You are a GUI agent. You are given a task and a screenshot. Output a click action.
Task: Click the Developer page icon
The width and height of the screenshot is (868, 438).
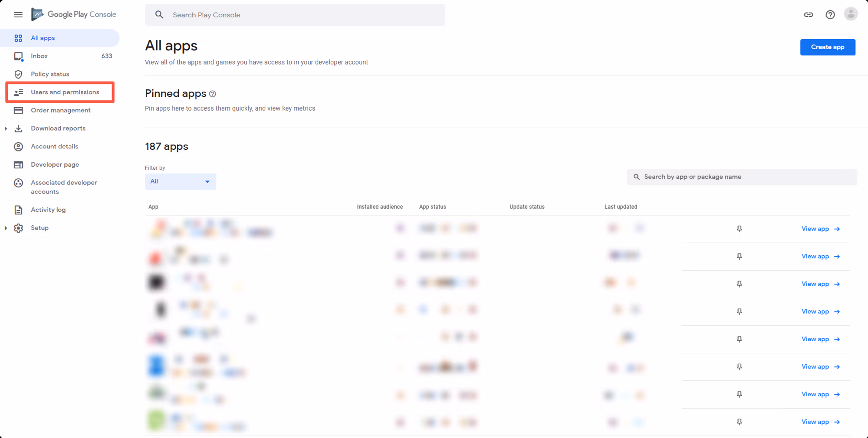click(x=18, y=165)
